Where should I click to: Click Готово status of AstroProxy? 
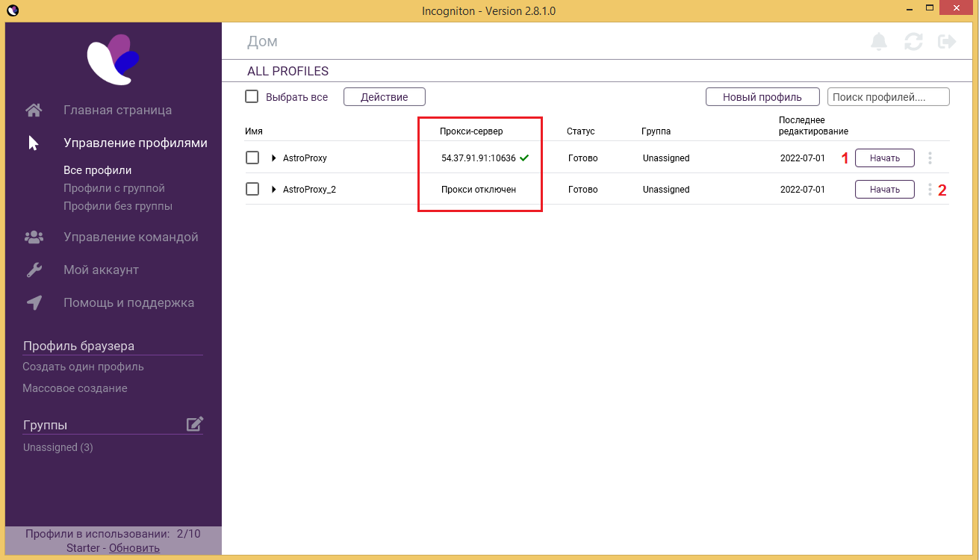click(x=583, y=158)
